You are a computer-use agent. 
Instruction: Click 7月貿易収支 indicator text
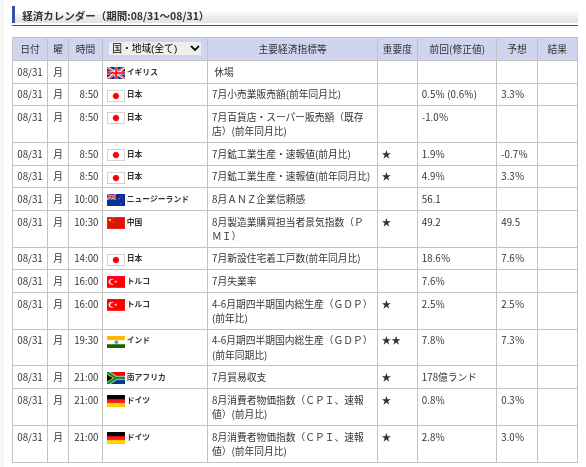239,377
